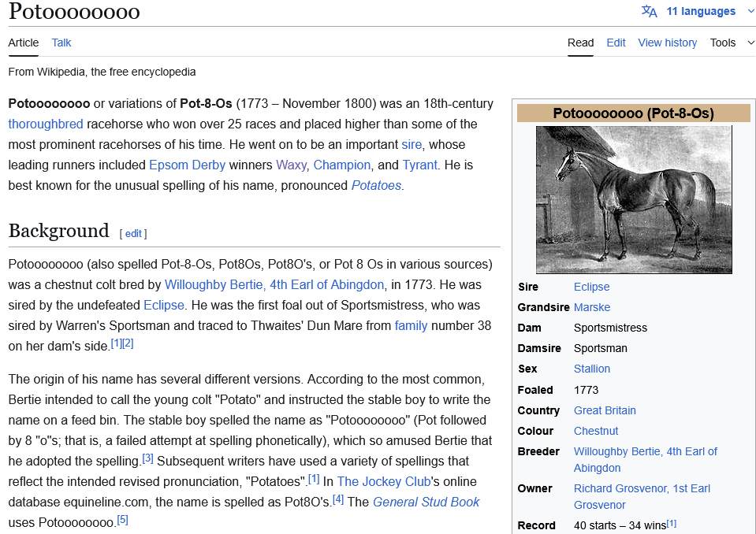Follow the Epsom Derby link
The height and width of the screenshot is (534, 756).
[187, 165]
